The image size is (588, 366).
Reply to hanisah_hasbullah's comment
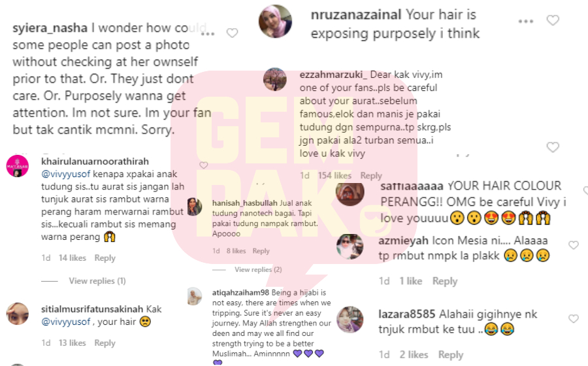(261, 251)
